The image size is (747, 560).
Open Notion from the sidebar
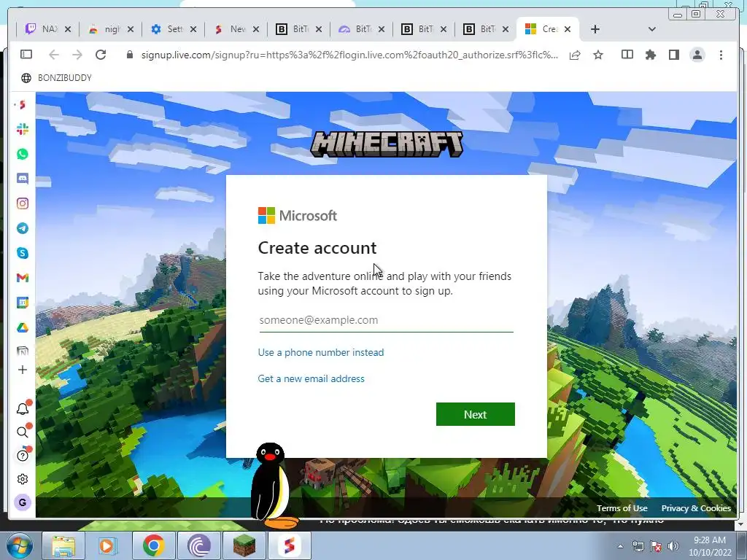pos(23,351)
